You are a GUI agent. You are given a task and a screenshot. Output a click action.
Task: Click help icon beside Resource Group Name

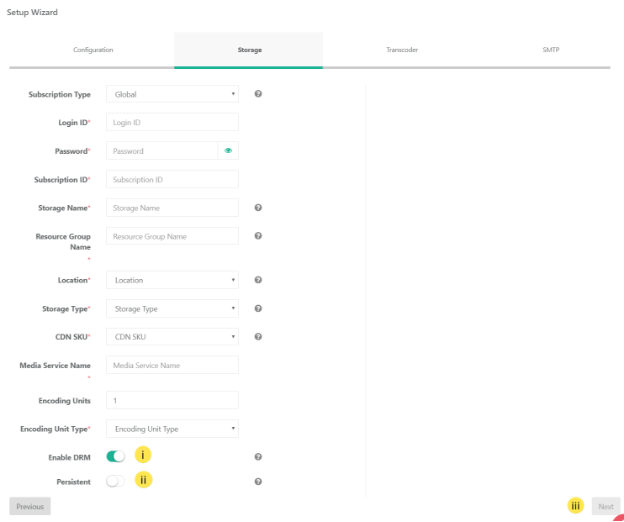coord(258,236)
